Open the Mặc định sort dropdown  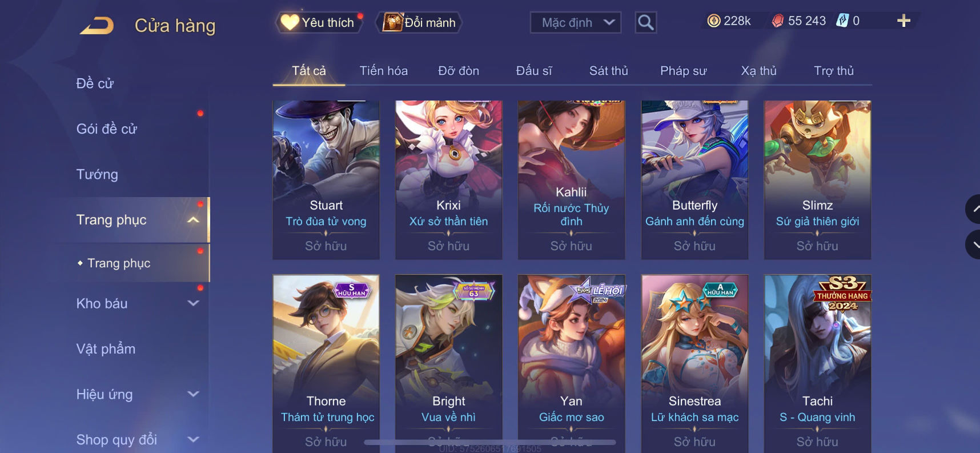(576, 22)
